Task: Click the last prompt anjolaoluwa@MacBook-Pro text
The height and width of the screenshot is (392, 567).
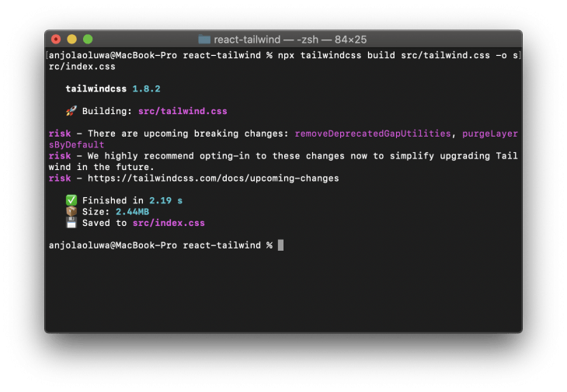Action: point(113,245)
